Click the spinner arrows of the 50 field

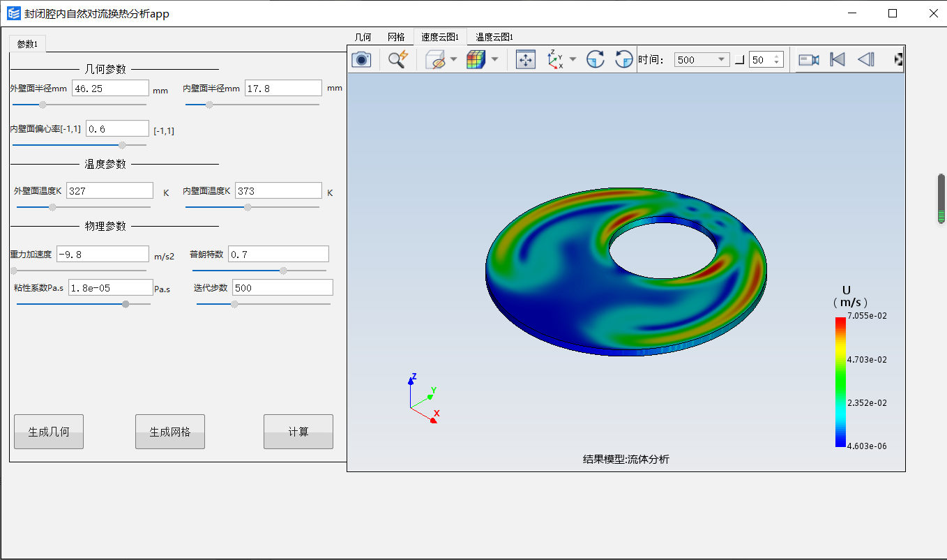click(x=778, y=60)
